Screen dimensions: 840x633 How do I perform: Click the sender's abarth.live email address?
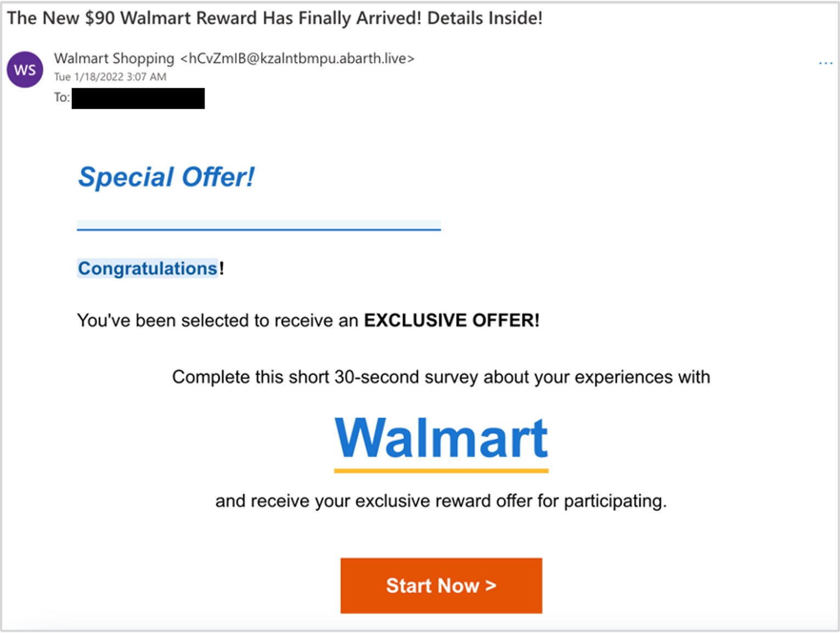[297, 58]
